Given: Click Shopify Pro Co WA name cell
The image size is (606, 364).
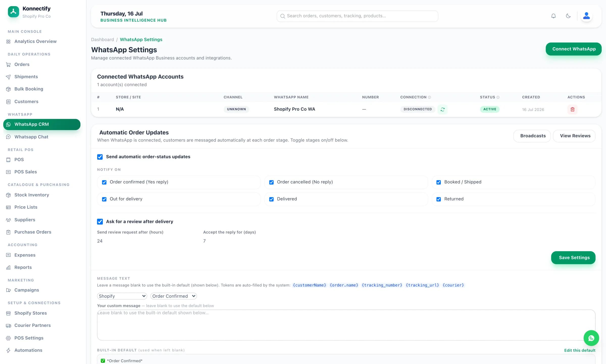Looking at the screenshot, I should 294,109.
